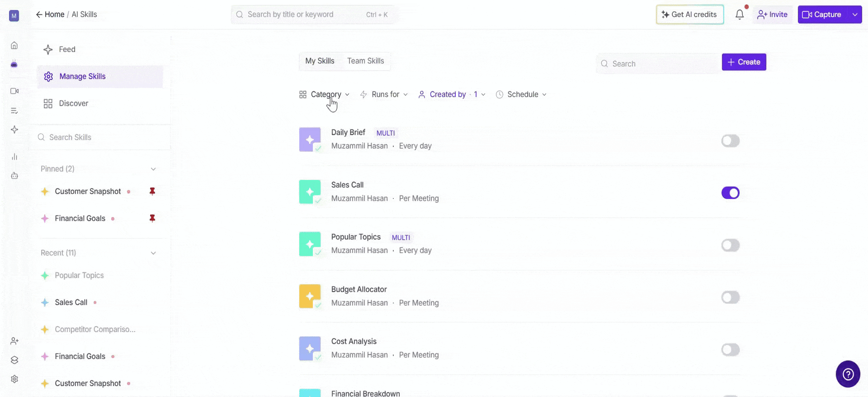
Task: Click the Daily Brief skill icon
Action: [310, 140]
